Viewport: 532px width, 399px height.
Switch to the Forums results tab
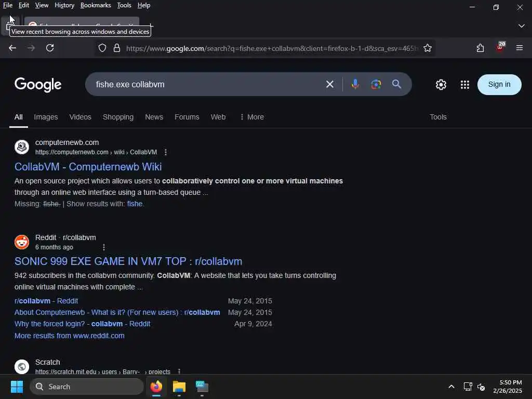tap(187, 117)
